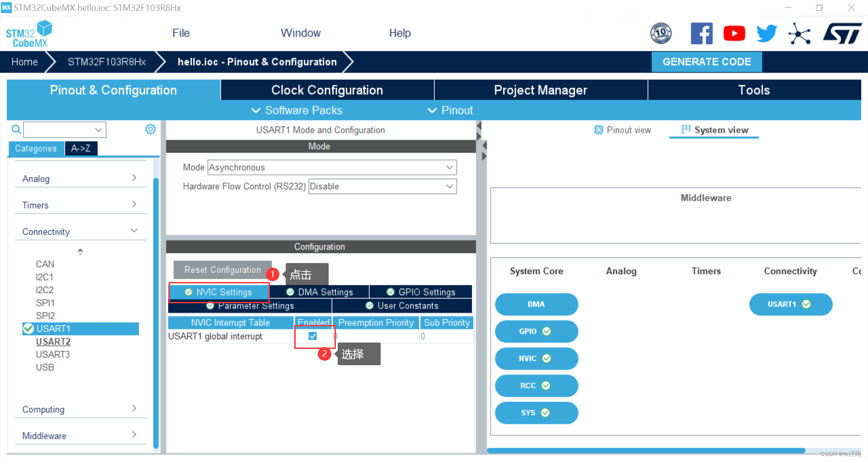The image size is (868, 461).
Task: Select I2C1 peripheral
Action: click(x=45, y=277)
